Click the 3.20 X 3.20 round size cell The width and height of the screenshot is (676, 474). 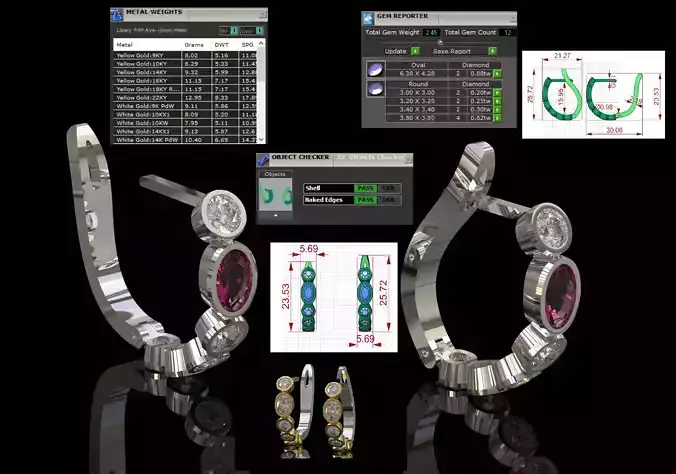coord(417,101)
